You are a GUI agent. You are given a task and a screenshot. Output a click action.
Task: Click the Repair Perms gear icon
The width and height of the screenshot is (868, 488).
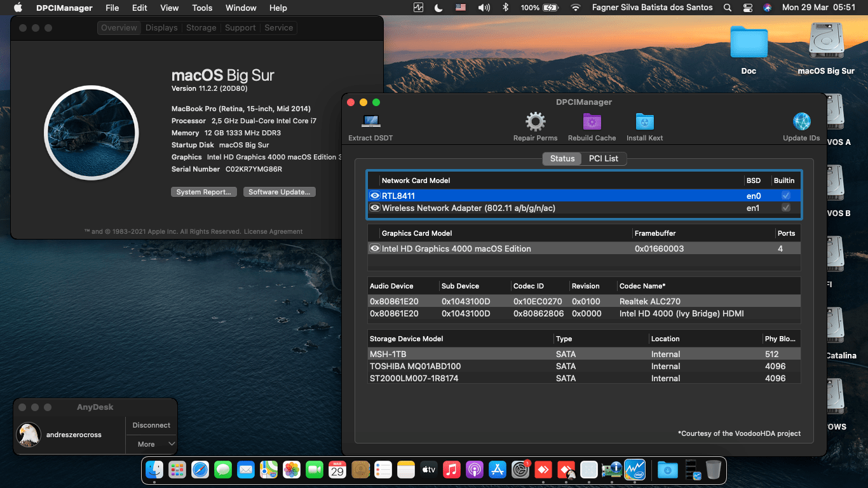pos(535,121)
